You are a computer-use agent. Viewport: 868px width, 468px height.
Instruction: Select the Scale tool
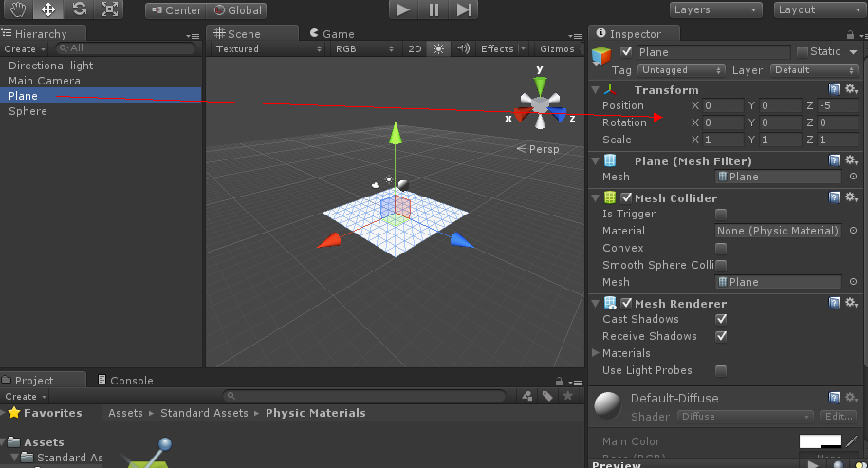click(110, 9)
